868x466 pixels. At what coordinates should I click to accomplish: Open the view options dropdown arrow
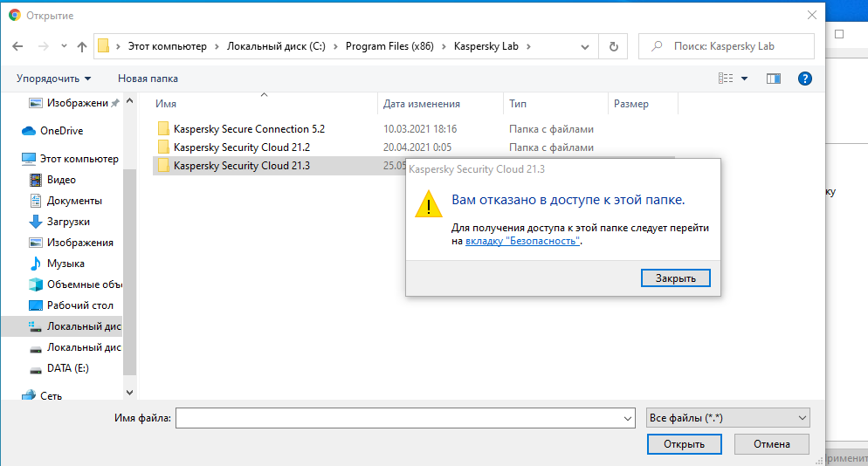(x=745, y=79)
